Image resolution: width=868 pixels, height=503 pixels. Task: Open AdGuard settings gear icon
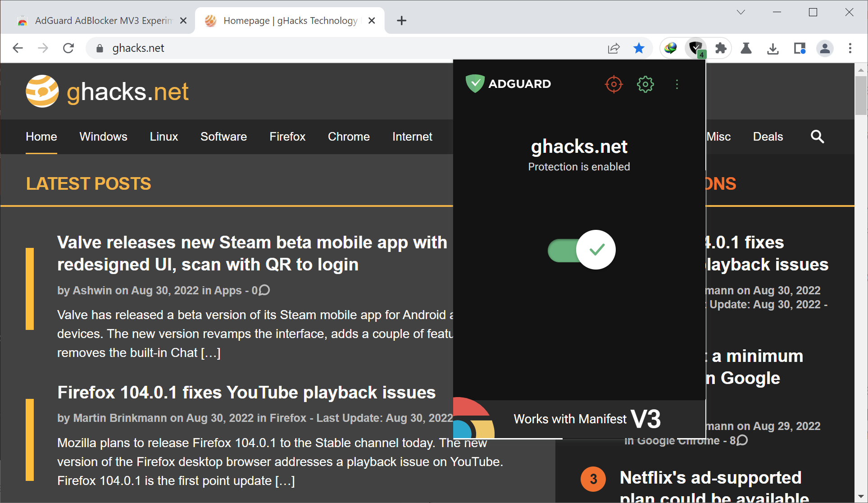(645, 84)
